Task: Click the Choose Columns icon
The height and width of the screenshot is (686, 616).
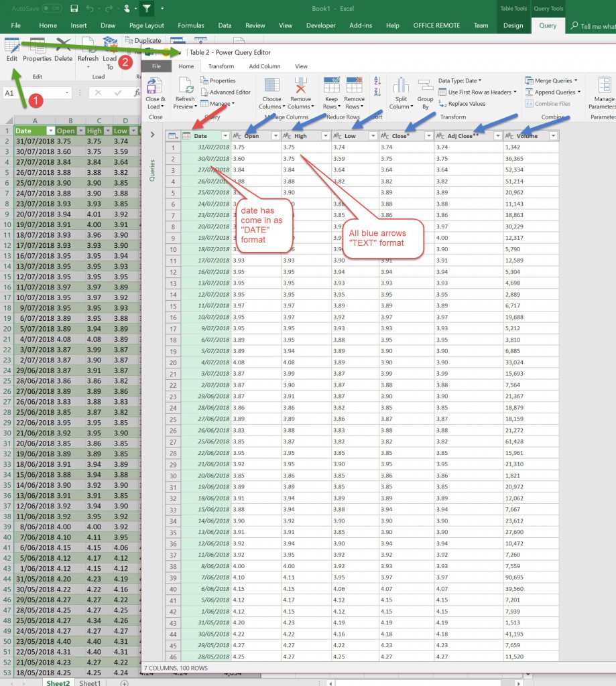Action: point(271,86)
